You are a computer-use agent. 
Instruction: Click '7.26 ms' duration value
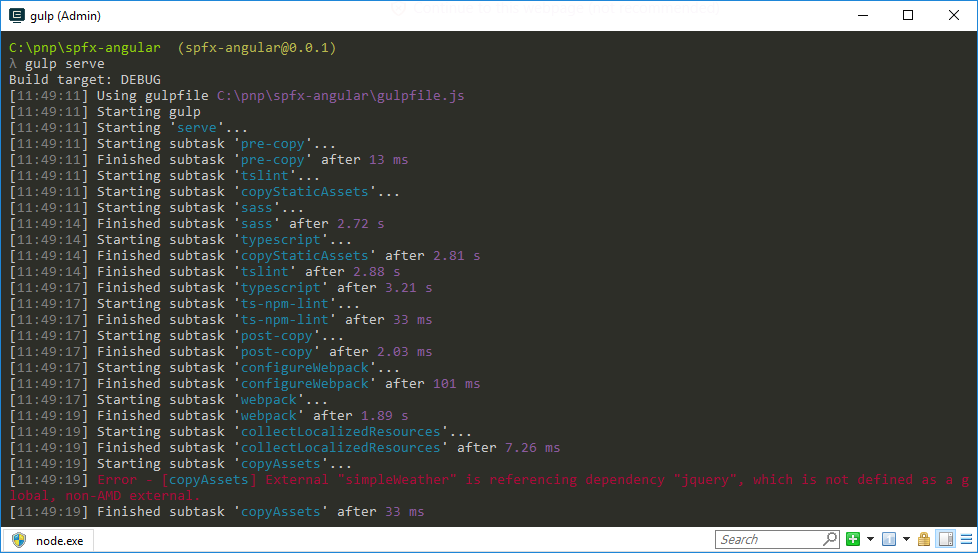pos(533,448)
